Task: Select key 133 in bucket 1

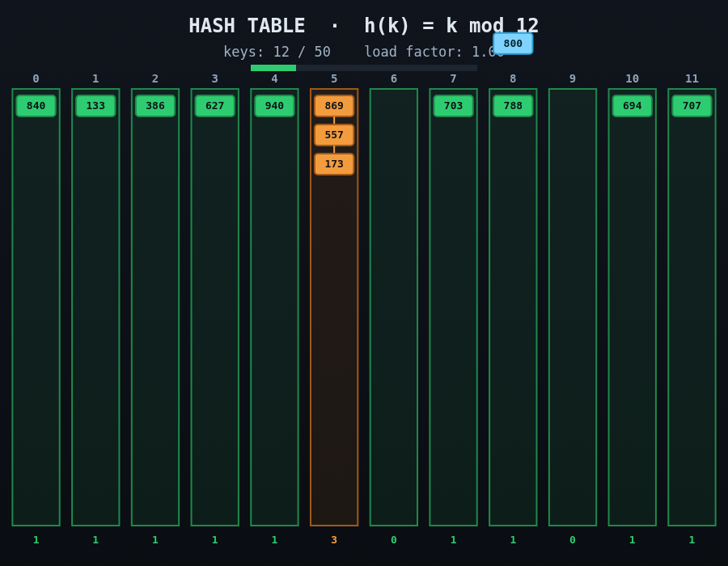Action: point(95,106)
